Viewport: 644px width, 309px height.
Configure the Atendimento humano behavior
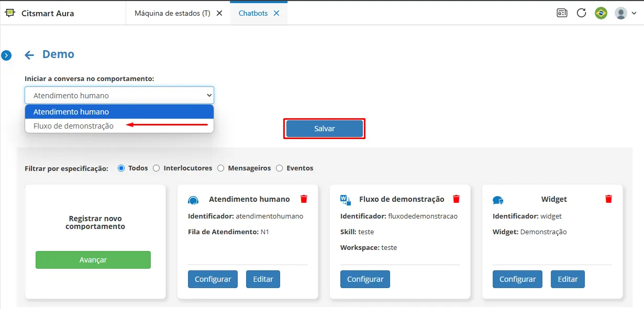[213, 279]
